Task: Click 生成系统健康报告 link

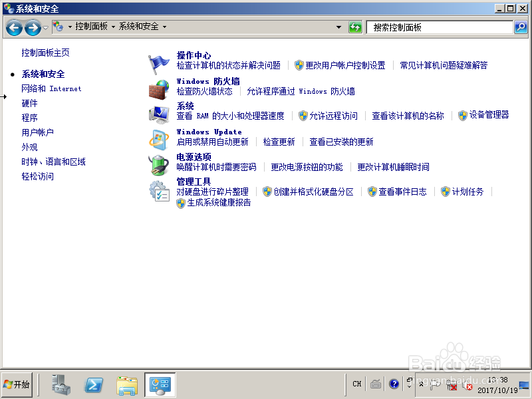Action: tap(219, 203)
